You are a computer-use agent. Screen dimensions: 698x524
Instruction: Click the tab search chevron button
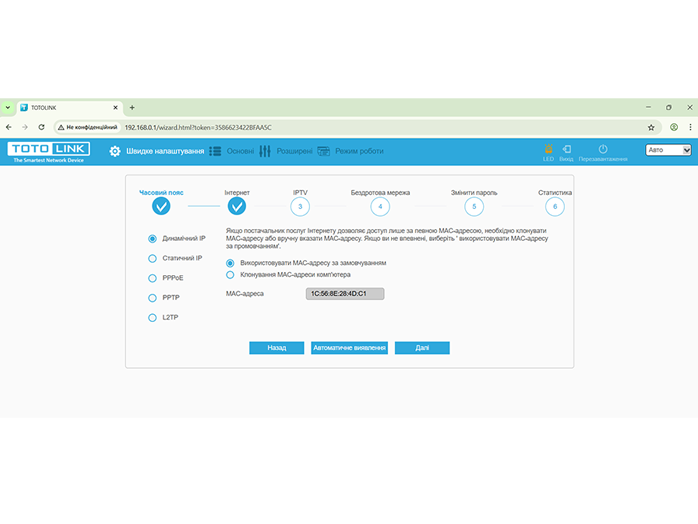(8, 108)
